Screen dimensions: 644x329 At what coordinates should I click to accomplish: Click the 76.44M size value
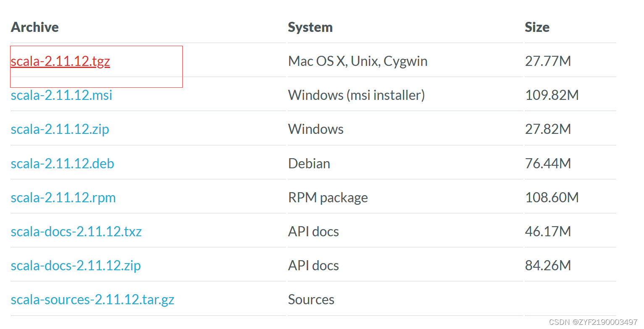coord(548,163)
